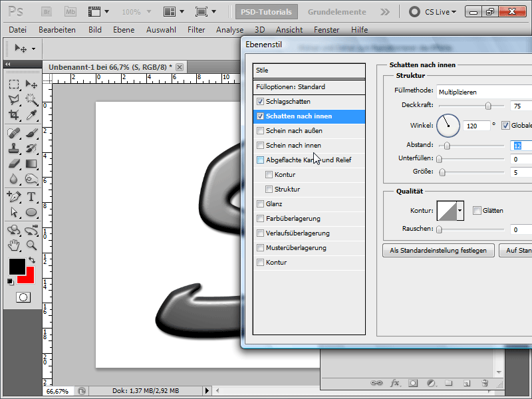The height and width of the screenshot is (399, 532).
Task: Select the Zoom tool
Action: tap(31, 245)
